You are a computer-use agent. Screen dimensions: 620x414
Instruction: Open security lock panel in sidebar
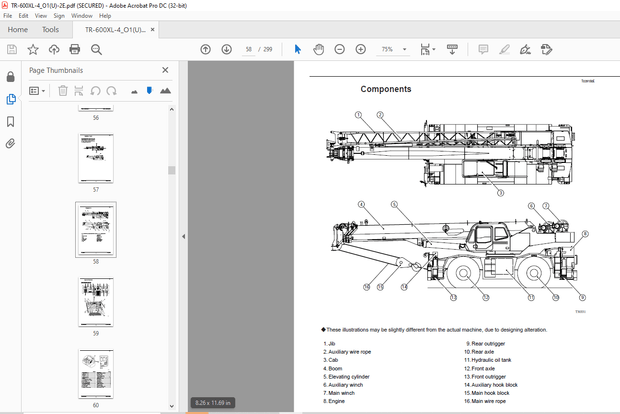11,77
